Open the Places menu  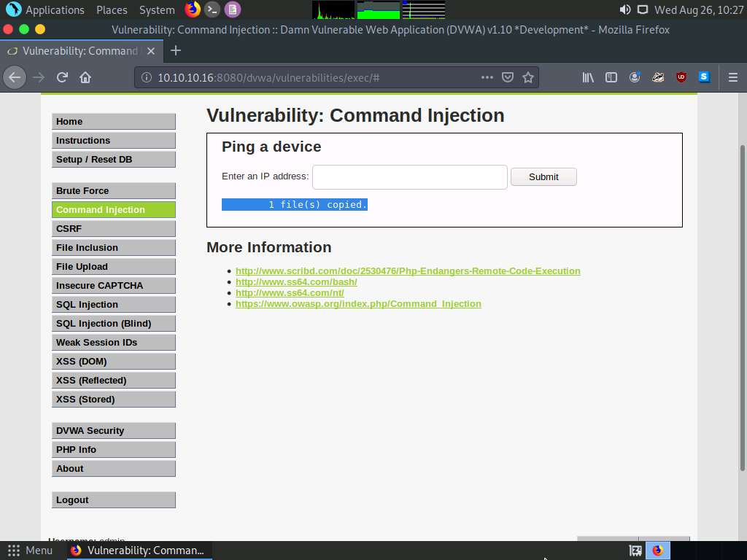112,9
